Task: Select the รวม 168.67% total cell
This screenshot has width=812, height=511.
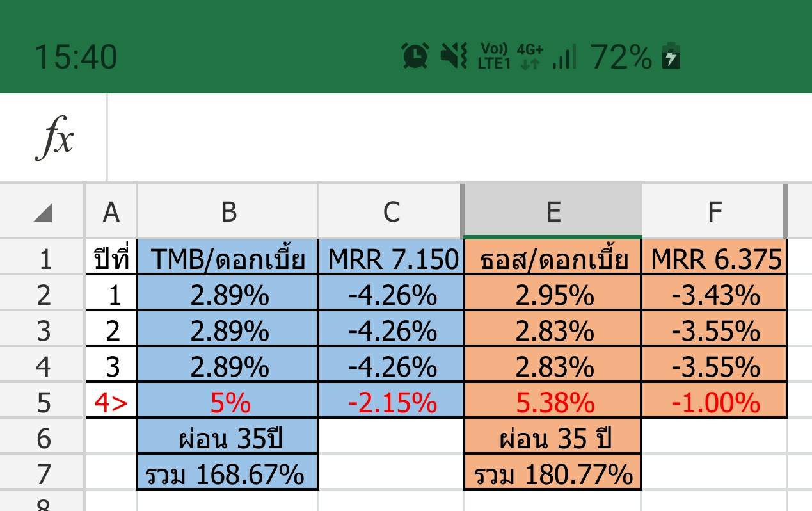Action: tap(228, 474)
